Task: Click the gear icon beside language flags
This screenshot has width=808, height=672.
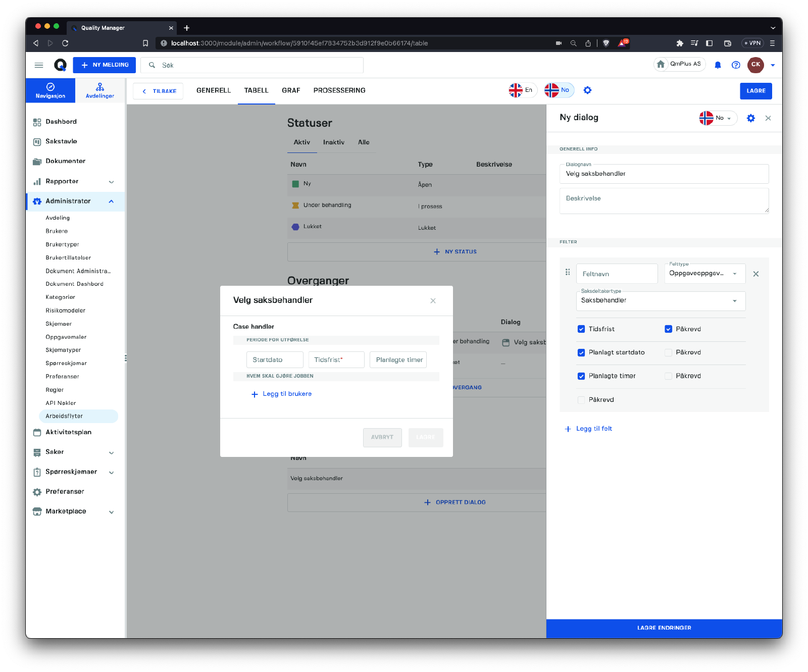Action: coord(587,90)
